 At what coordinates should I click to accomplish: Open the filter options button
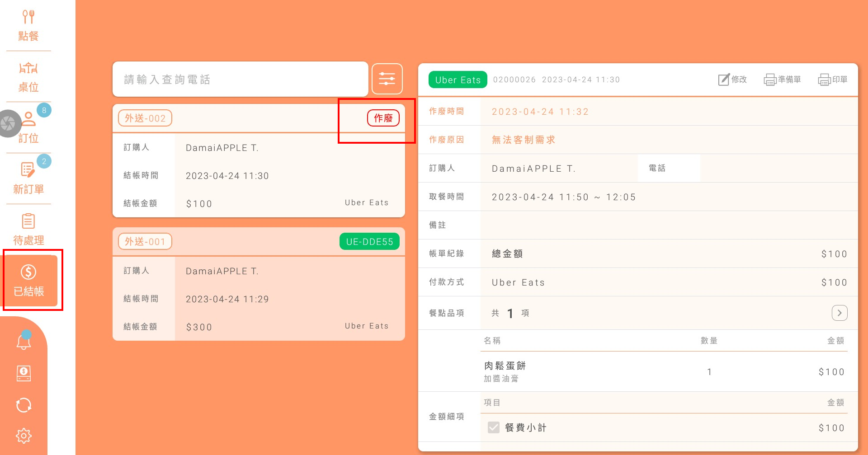[x=387, y=79]
